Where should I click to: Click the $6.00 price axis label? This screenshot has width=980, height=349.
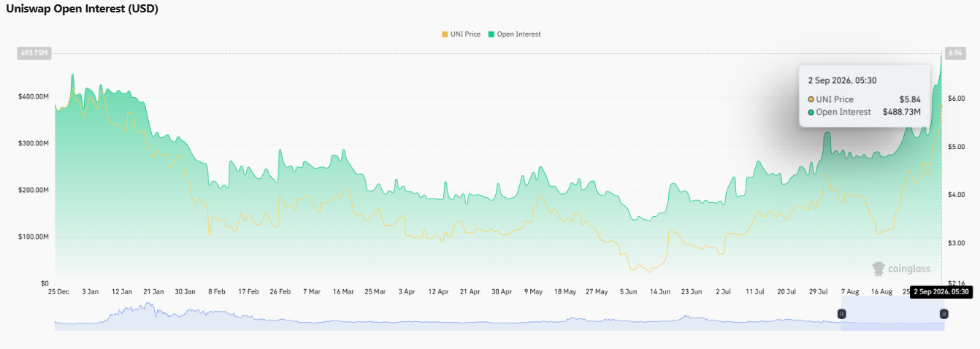tap(956, 98)
